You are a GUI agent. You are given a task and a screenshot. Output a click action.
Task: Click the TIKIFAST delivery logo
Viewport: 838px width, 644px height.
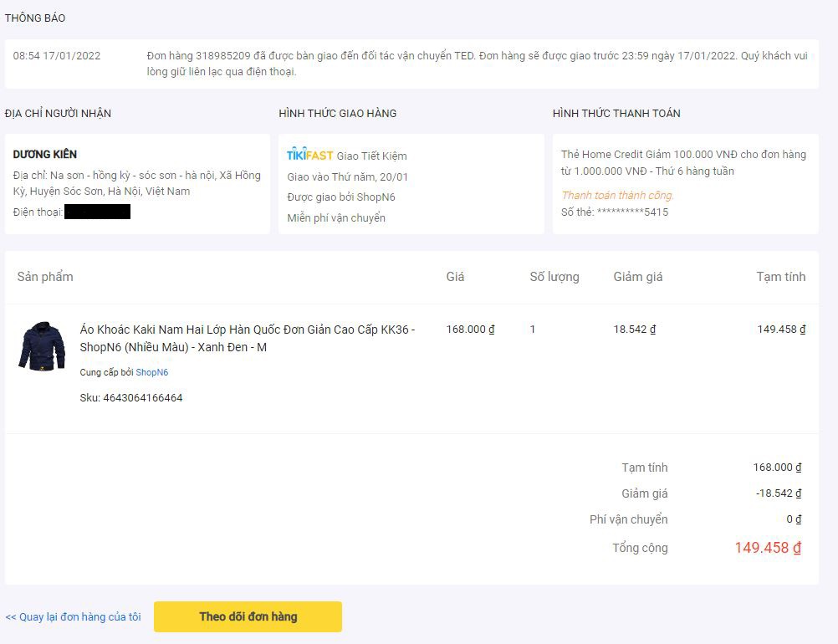[x=309, y=156]
